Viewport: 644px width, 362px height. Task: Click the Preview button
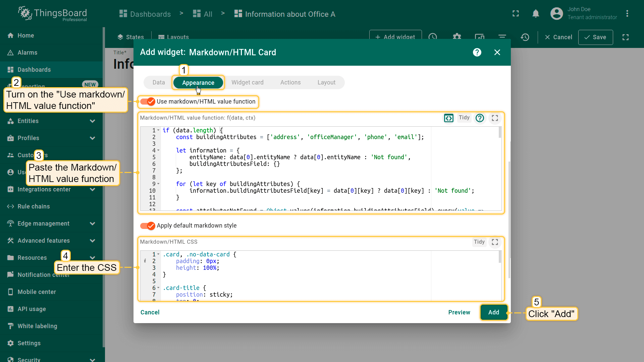pos(459,312)
